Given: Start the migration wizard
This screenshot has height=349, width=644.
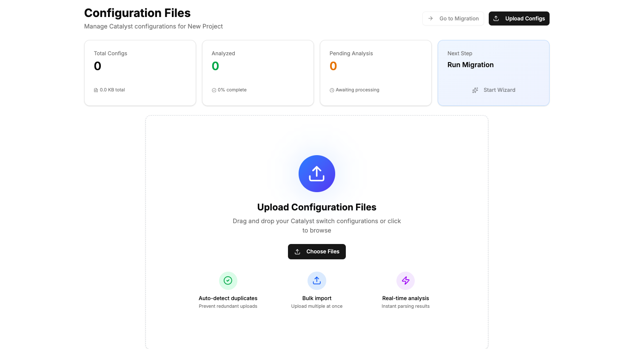Looking at the screenshot, I should [493, 90].
